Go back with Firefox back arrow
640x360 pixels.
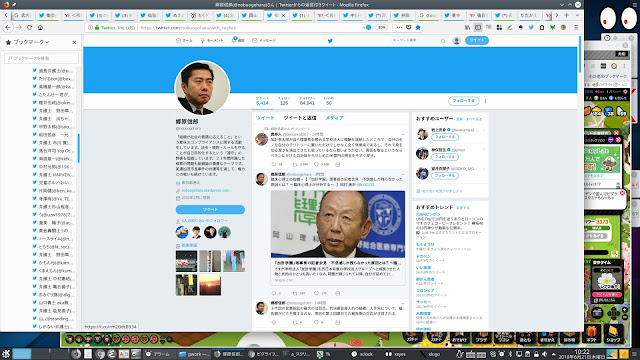coord(8,27)
